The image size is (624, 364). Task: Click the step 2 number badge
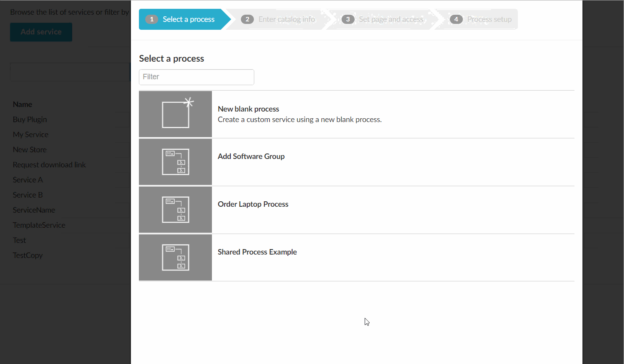click(x=247, y=19)
